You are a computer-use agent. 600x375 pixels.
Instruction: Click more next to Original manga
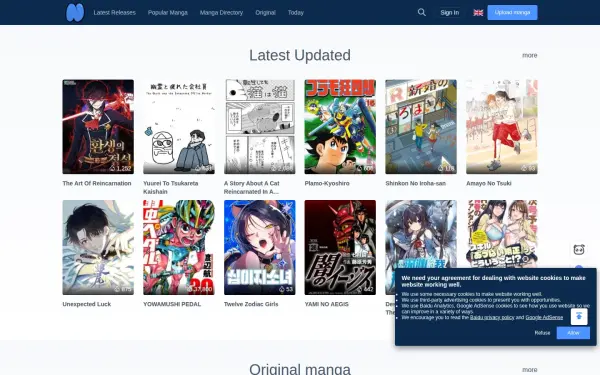pos(530,370)
